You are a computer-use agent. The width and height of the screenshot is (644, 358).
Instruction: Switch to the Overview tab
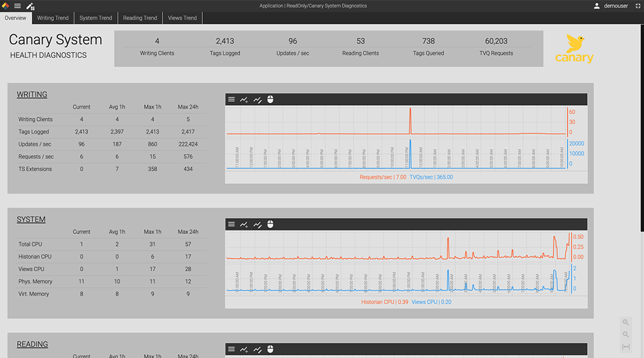click(x=15, y=18)
